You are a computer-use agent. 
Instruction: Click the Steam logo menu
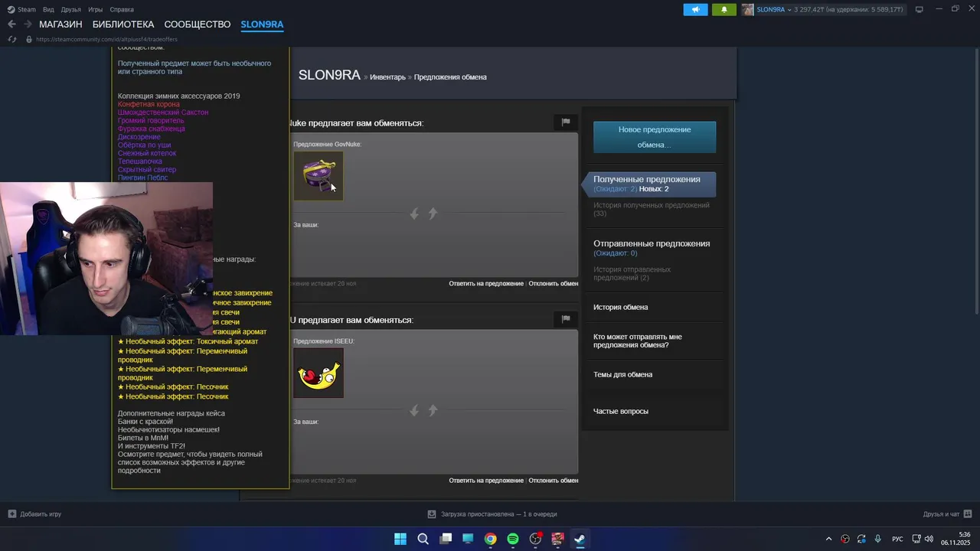[21, 10]
